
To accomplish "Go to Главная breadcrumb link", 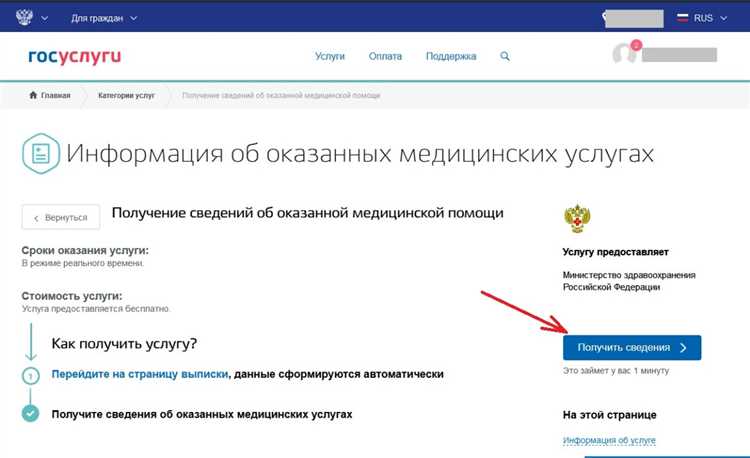I will pos(55,96).
